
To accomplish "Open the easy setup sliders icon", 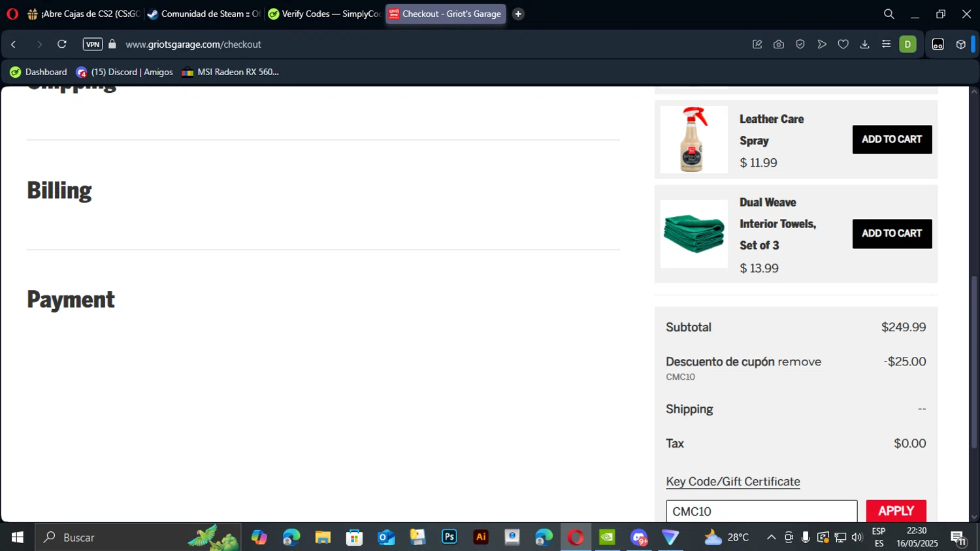I will (x=887, y=44).
